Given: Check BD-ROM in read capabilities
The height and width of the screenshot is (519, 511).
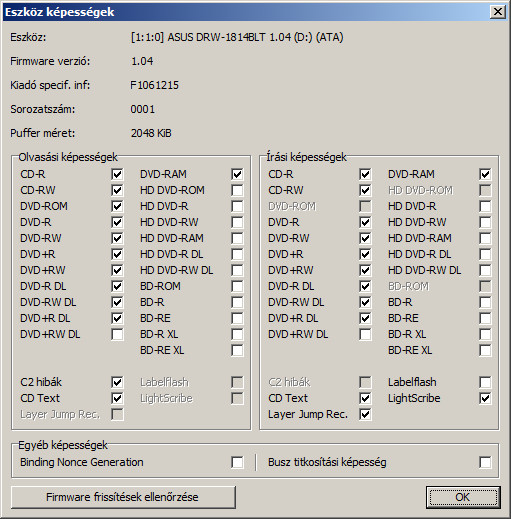Looking at the screenshot, I should click(x=237, y=286).
